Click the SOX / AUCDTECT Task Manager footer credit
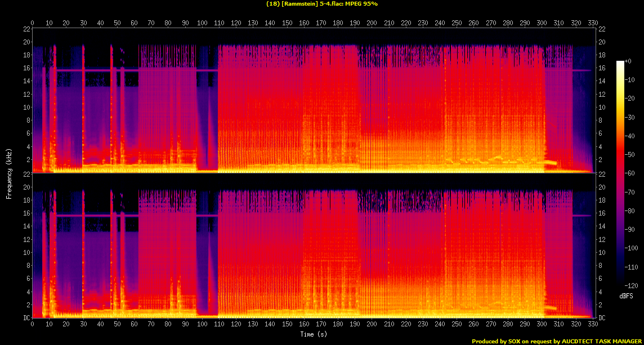 (557, 341)
